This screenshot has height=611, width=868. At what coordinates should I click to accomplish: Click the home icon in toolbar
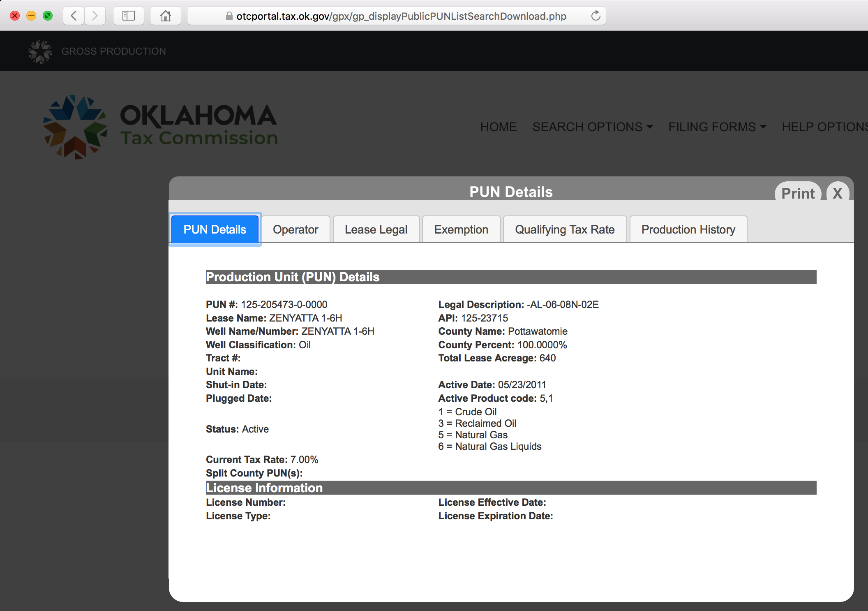[x=166, y=16]
